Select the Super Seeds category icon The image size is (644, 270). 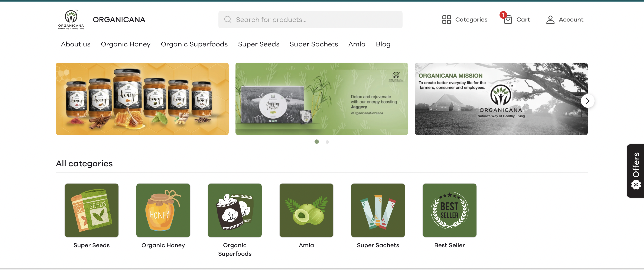[x=91, y=210]
